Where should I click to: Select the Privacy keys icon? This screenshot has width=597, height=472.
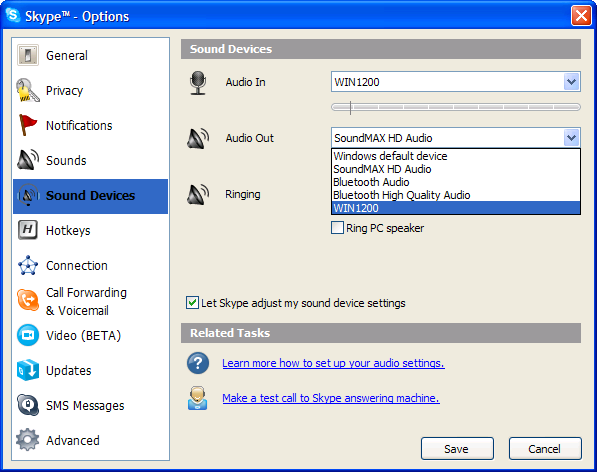[x=28, y=90]
